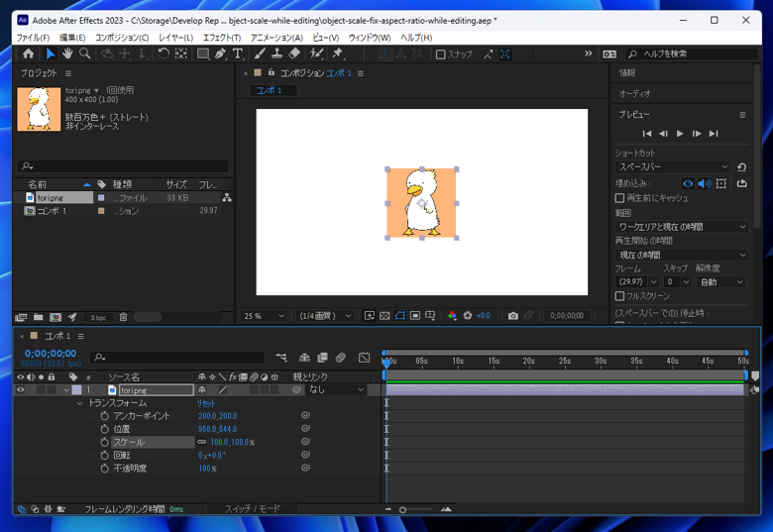Collapse the トランスフォーム group

tap(80, 403)
